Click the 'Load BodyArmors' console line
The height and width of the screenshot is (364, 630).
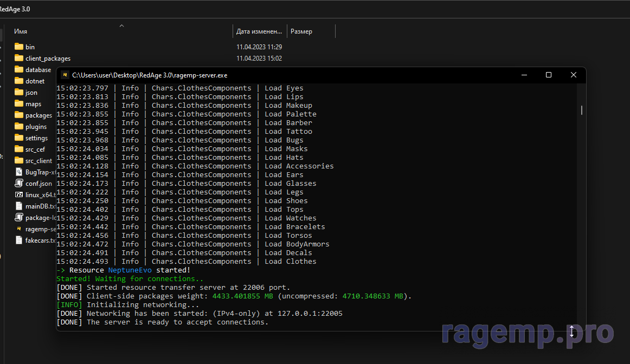tap(193, 244)
